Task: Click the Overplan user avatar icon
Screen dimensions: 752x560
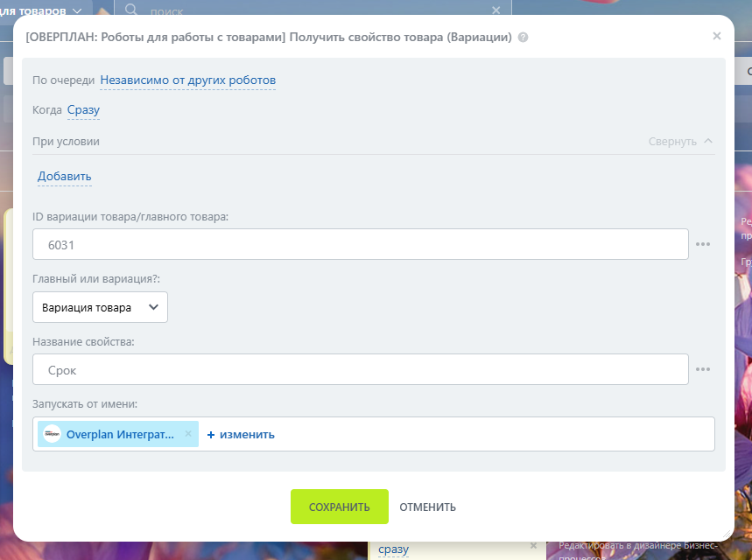Action: (53, 434)
